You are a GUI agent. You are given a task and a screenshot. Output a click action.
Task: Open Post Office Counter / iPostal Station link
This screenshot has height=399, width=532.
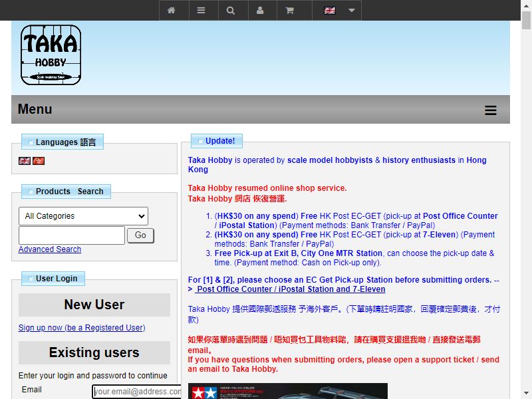pyautogui.click(x=291, y=289)
